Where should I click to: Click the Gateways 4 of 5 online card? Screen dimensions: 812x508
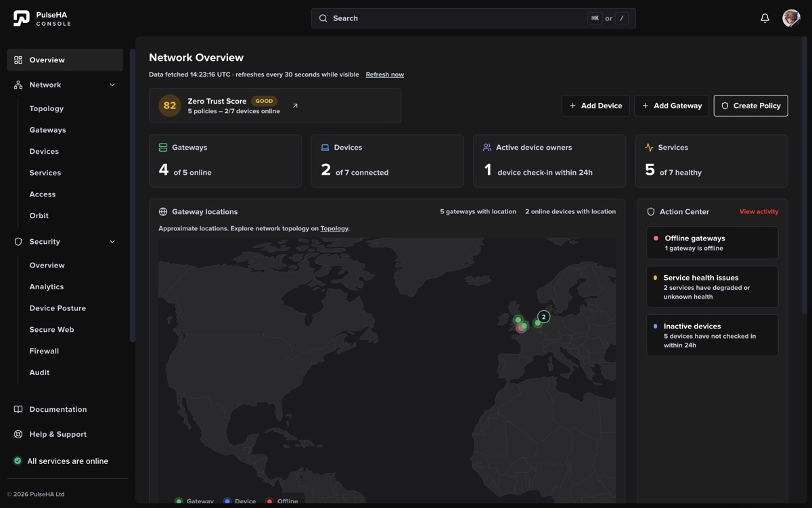(225, 161)
